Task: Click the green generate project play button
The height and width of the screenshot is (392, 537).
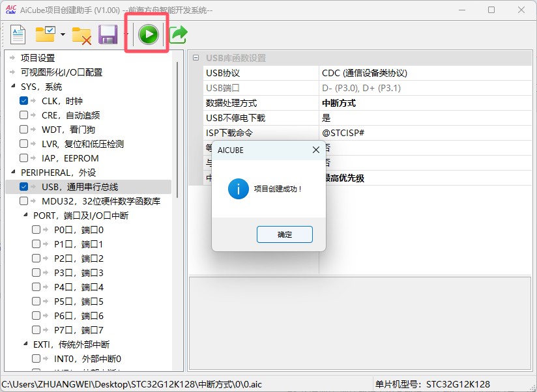Action: point(149,35)
